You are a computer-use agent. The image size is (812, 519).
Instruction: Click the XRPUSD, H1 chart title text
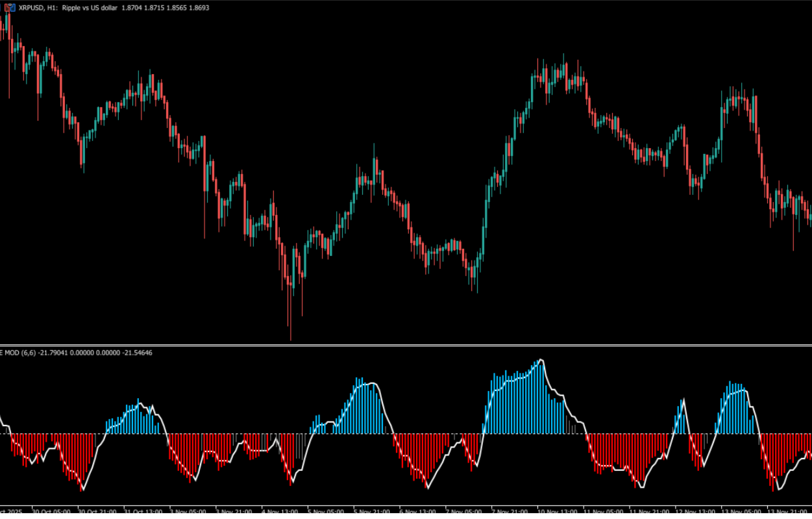37,7
